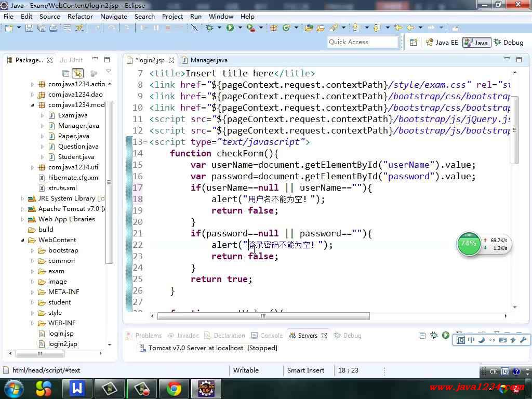Viewport: 532px width, 399px height.
Task: Open Chrome from the Windows taskbar
Action: [x=174, y=389]
